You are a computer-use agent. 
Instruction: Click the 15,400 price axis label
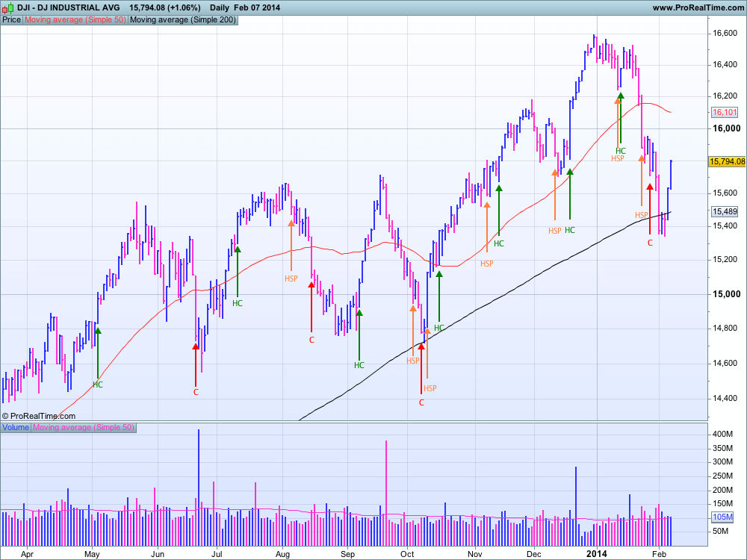(725, 225)
